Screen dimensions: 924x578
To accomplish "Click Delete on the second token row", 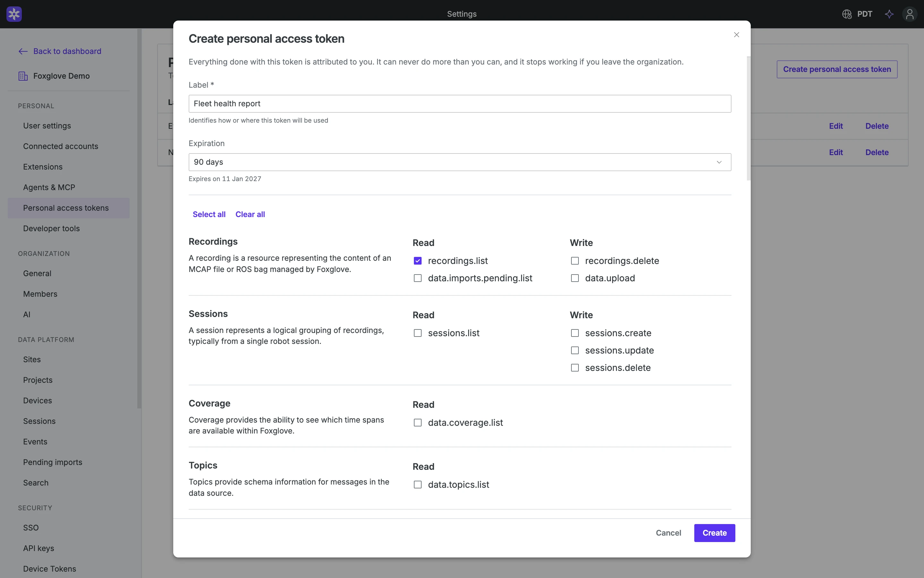I will (x=877, y=153).
